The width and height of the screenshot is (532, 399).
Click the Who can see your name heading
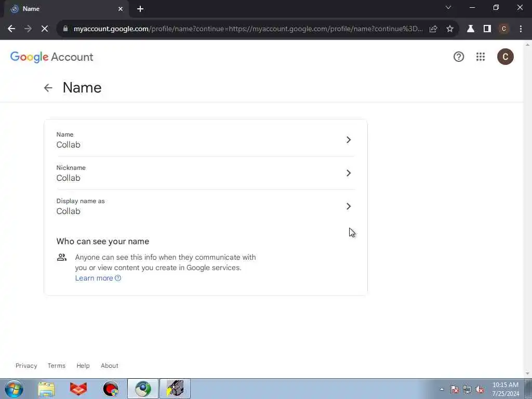tap(102, 241)
